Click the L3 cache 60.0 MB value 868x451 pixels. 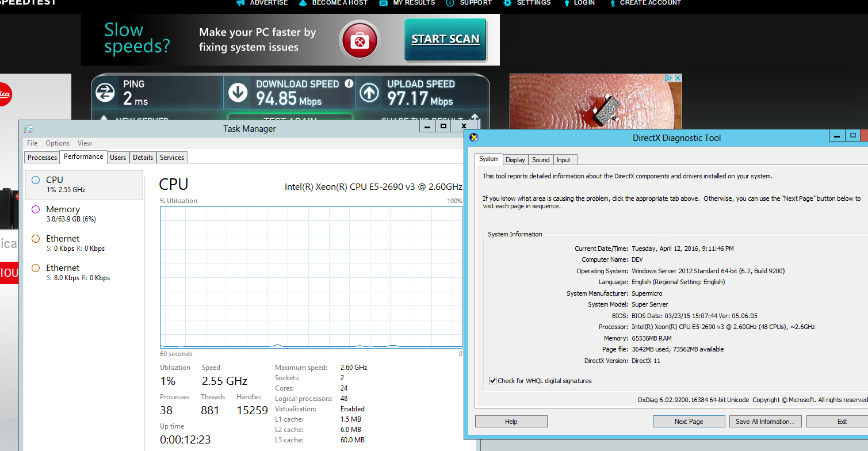353,440
